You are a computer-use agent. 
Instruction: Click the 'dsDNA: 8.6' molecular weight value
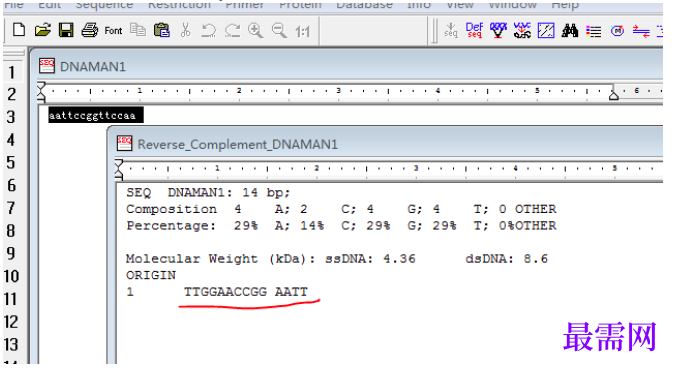tap(506, 259)
